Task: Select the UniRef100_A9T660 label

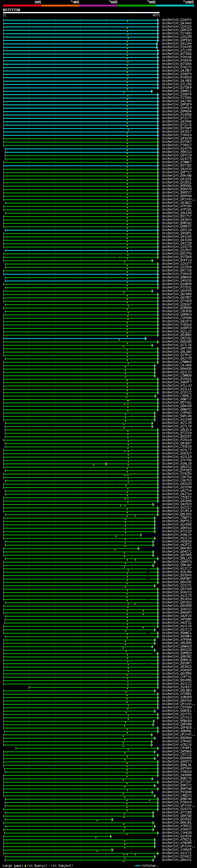Action: pyautogui.click(x=177, y=769)
